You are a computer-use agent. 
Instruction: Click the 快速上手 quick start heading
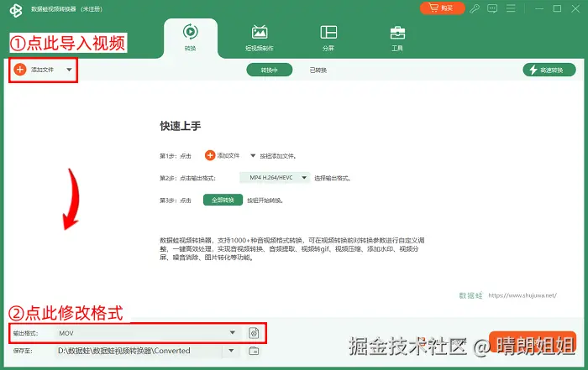click(x=181, y=126)
